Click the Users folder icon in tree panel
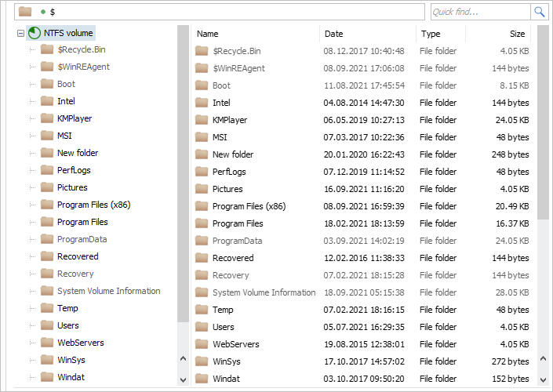 47,325
